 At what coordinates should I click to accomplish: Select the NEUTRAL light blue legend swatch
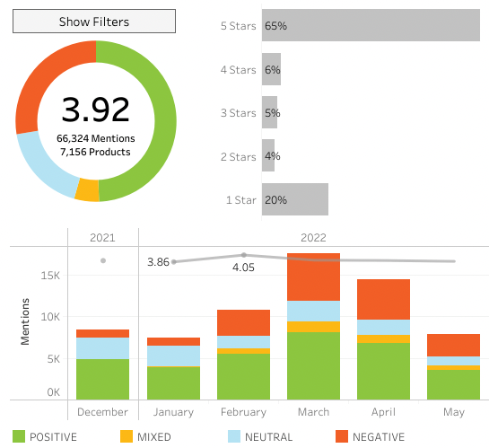tap(234, 436)
